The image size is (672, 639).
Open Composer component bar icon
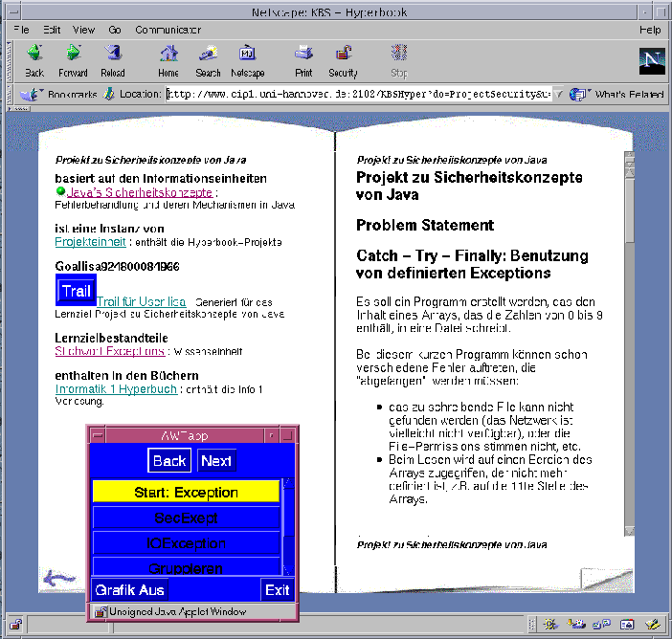[x=652, y=625]
